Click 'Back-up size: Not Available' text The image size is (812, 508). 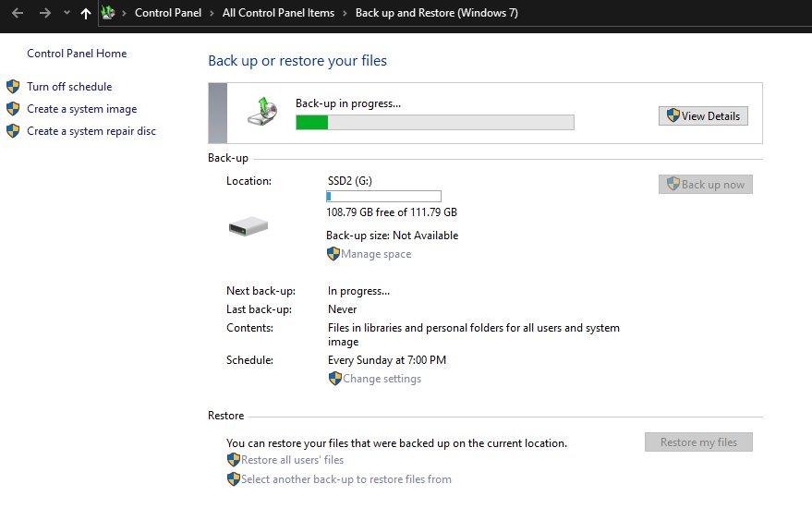pyautogui.click(x=392, y=236)
